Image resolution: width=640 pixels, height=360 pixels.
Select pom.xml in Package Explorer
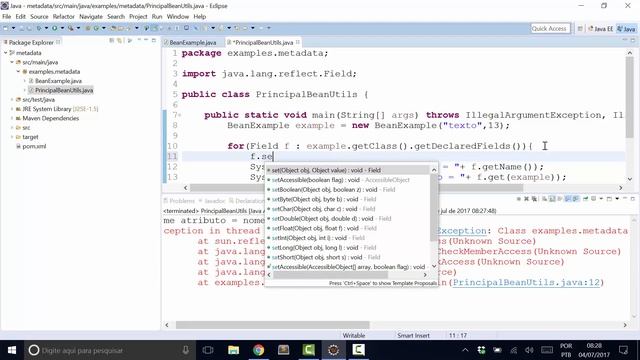34,146
